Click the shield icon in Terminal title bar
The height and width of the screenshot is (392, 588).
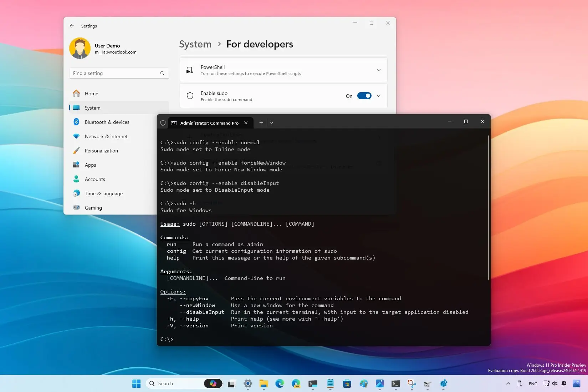[x=163, y=122]
